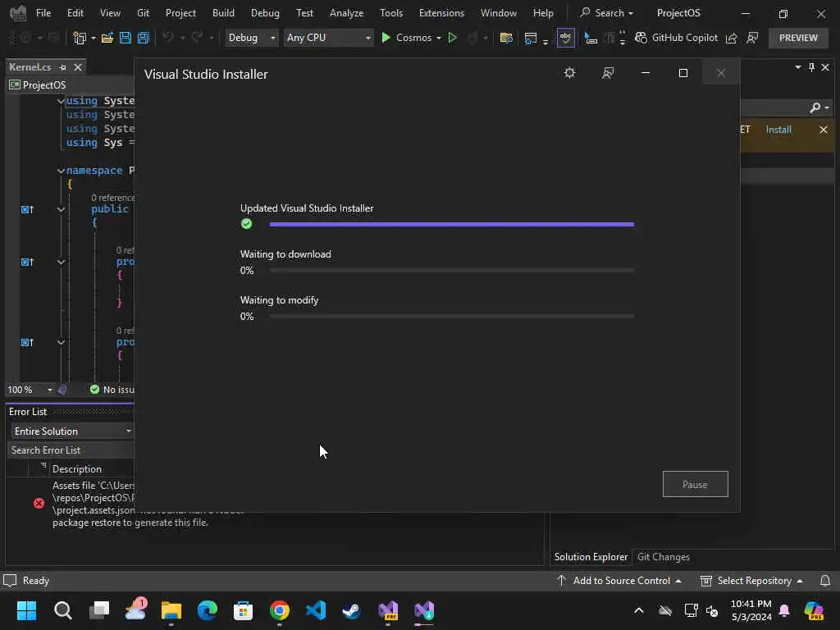Click the Updated Visual Studio Installer progress bar
Screen dimensions: 840x630
click(452, 225)
